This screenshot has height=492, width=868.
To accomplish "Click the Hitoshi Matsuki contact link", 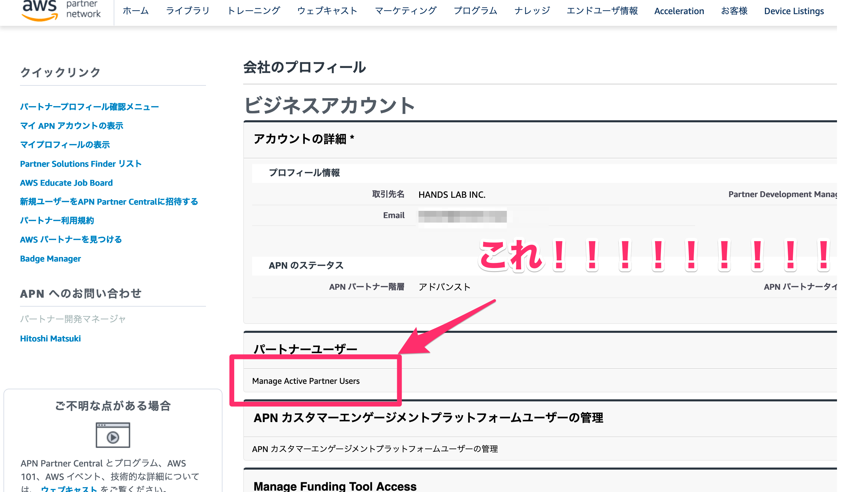I will pos(50,338).
